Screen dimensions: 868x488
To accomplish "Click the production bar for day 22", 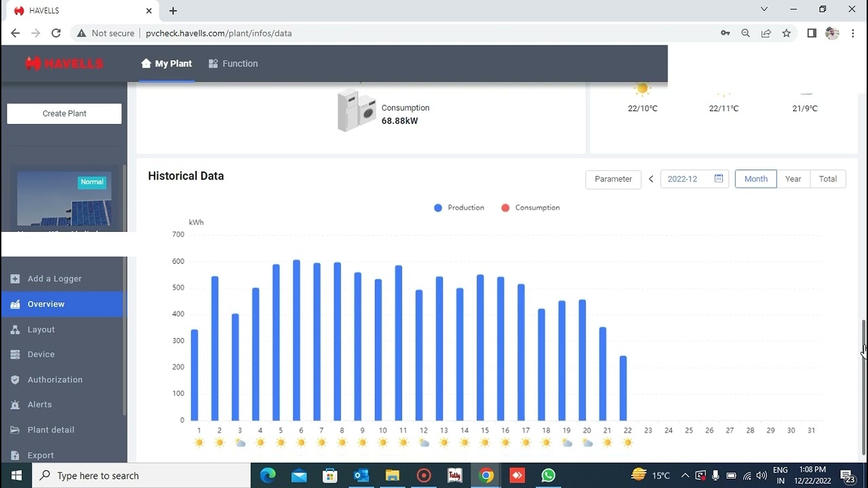I will (x=623, y=388).
